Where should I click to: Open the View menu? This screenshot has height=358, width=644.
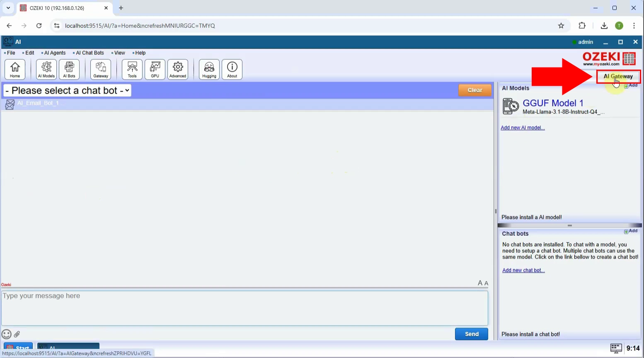coord(119,53)
